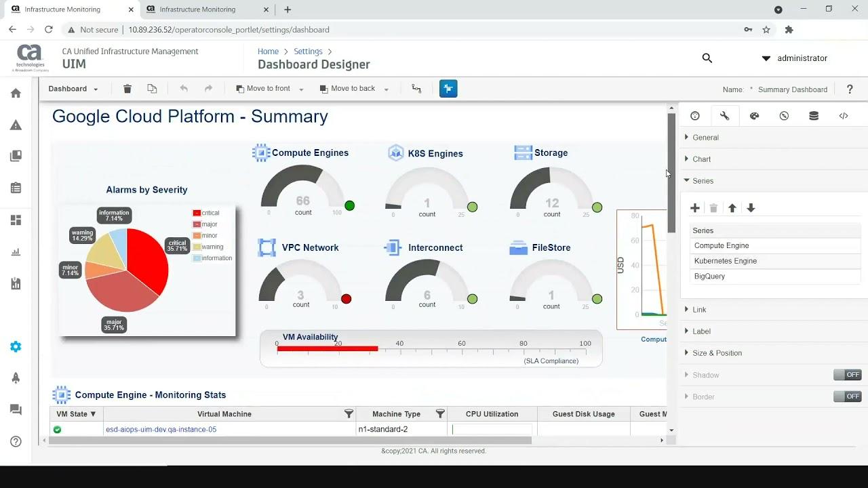This screenshot has width=868, height=488.
Task: Switch to the database data source tab
Action: (x=814, y=116)
